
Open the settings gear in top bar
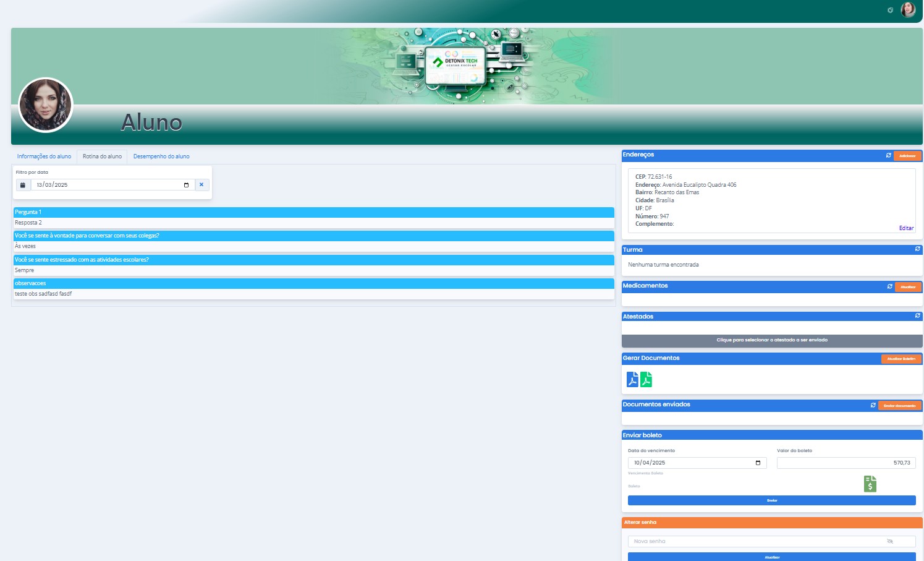pos(890,10)
